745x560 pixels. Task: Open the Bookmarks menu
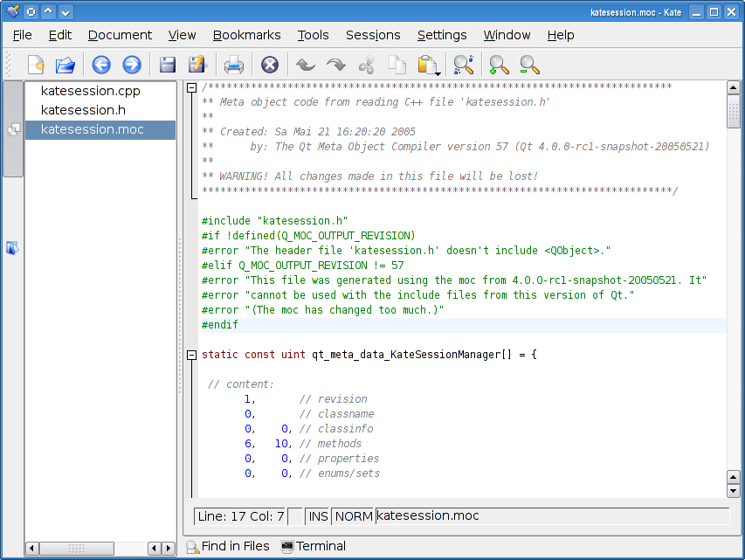coord(246,35)
